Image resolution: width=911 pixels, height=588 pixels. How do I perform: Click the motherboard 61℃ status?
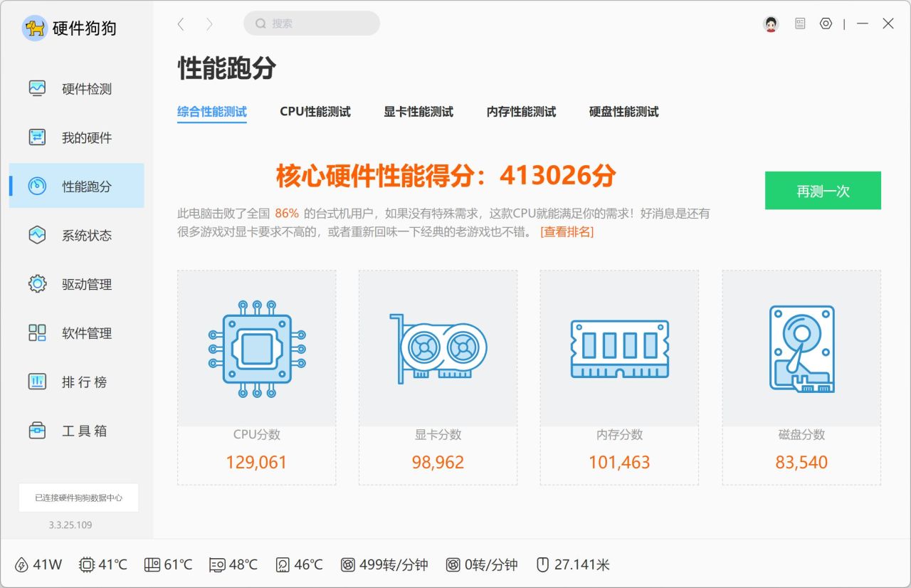click(168, 565)
